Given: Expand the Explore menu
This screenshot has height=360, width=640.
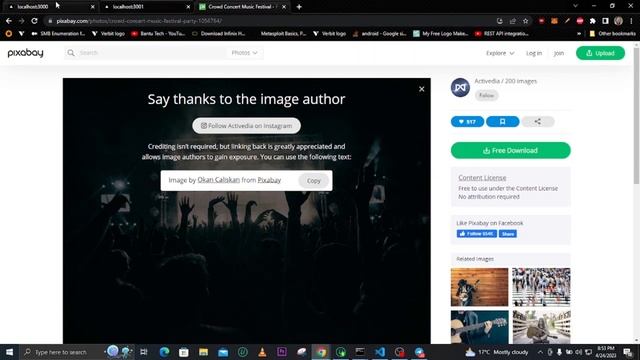Looking at the screenshot, I should 500,53.
